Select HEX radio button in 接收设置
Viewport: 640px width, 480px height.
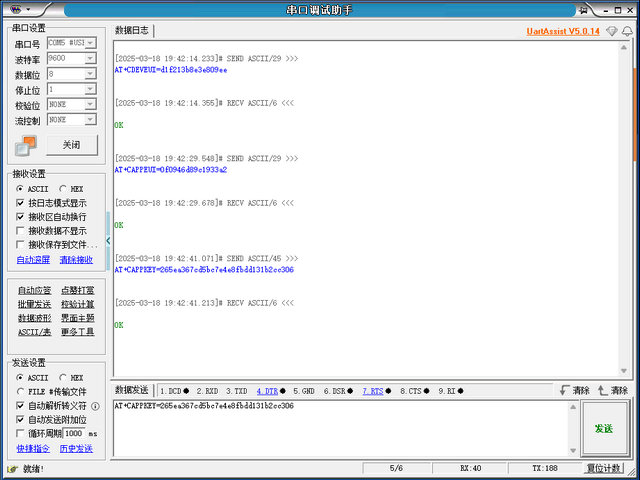[x=64, y=188]
